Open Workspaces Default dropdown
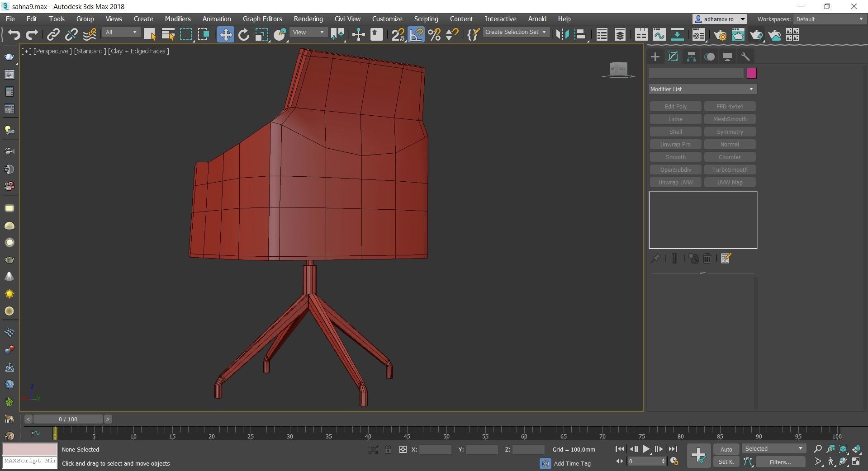 pyautogui.click(x=830, y=19)
